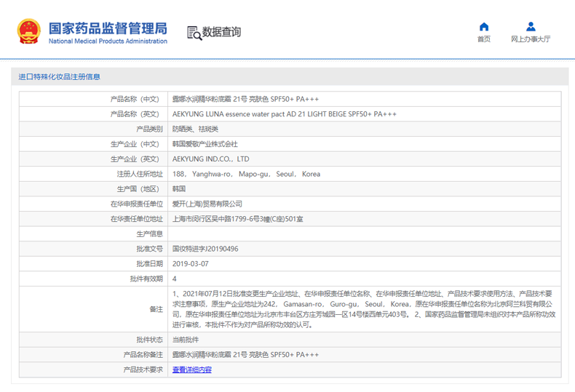Screen dimensions: 575x392
Task: Select the 批准文号 label cell
Action: 93,249
